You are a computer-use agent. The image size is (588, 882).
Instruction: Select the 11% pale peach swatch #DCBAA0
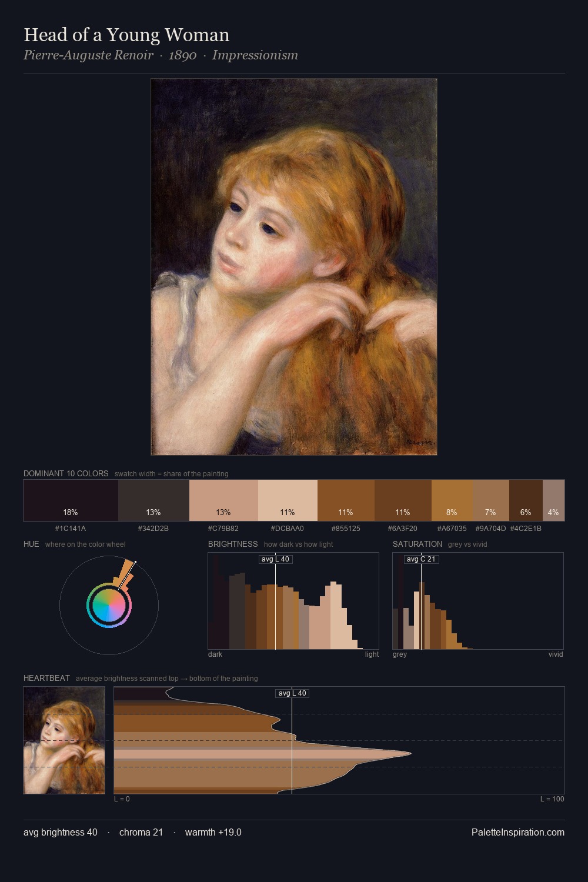pyautogui.click(x=288, y=500)
